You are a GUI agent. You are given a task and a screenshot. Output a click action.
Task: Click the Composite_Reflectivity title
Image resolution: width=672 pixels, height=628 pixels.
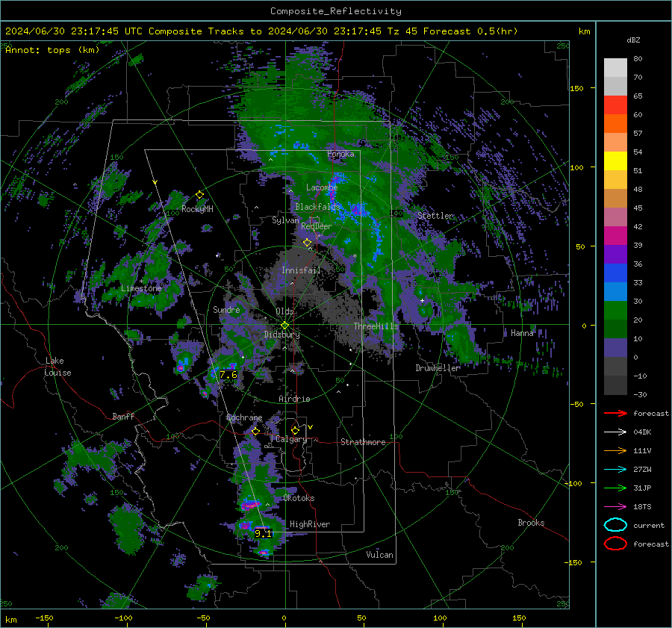335,11
